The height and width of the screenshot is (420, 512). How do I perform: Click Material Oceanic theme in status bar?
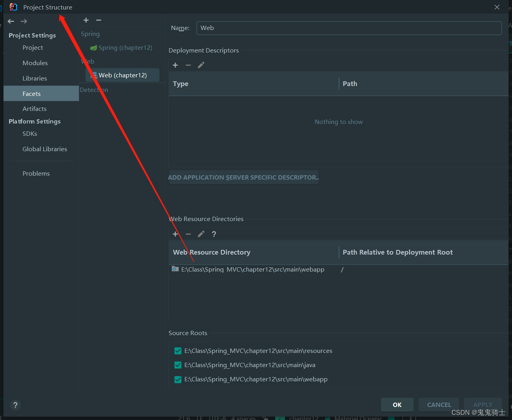358,418
